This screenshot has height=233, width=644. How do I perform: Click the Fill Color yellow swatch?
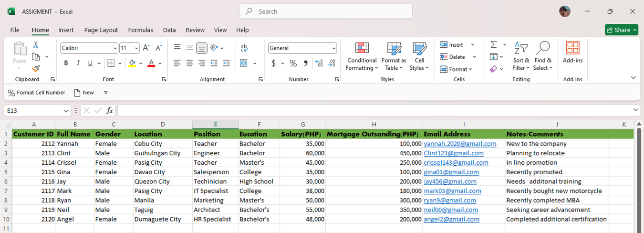tap(132, 64)
